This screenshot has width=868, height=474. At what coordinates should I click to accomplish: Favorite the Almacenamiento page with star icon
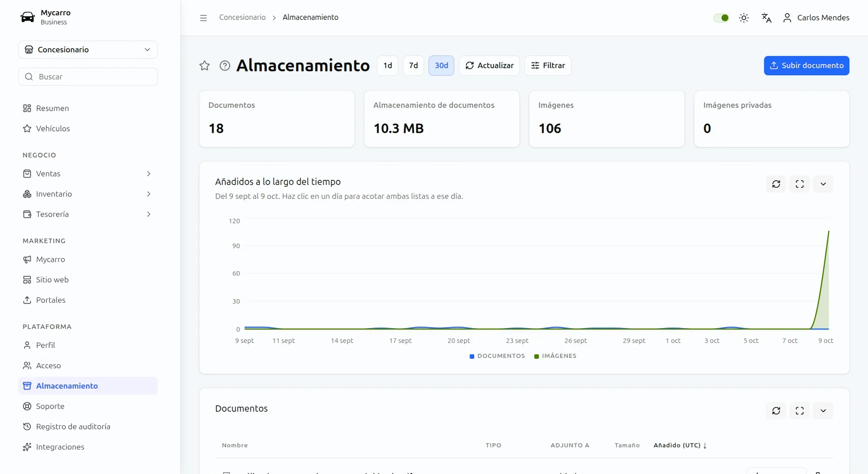click(x=205, y=66)
